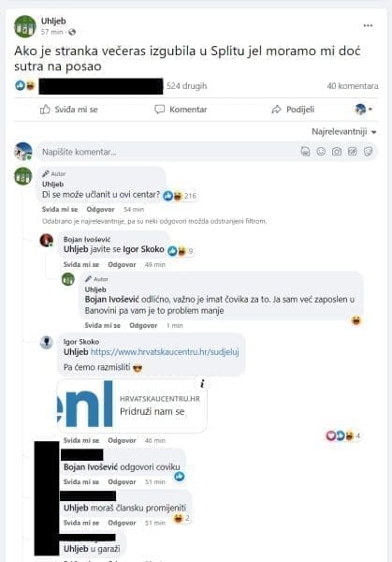Like the post with Sviđa mi se

(x=68, y=110)
